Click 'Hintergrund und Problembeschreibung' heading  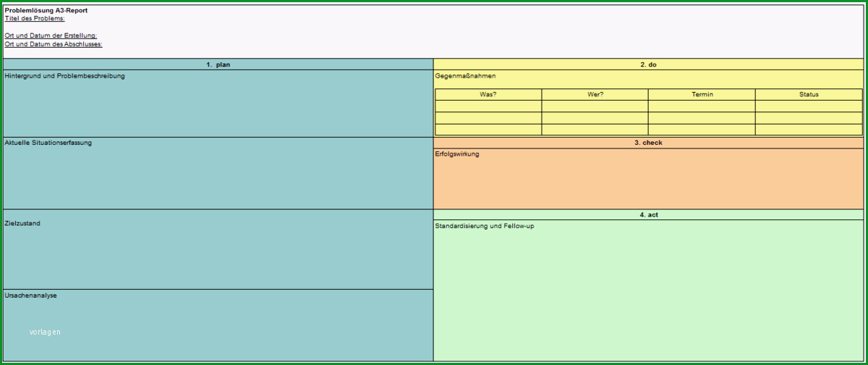(64, 76)
